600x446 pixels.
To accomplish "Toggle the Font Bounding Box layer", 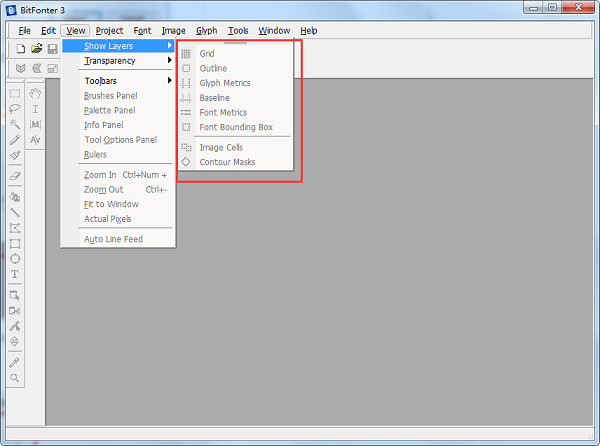I will [235, 127].
